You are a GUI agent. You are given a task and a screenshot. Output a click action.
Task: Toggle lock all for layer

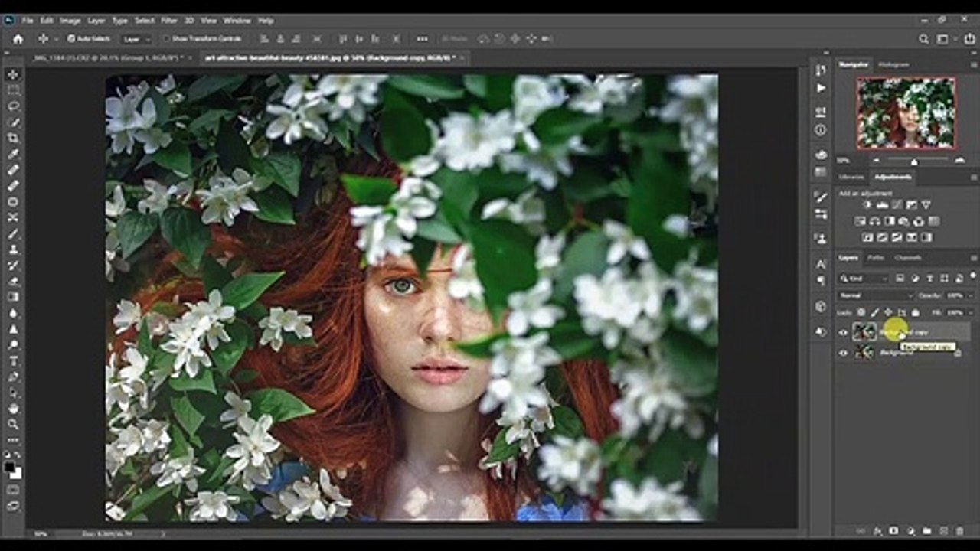pos(916,312)
